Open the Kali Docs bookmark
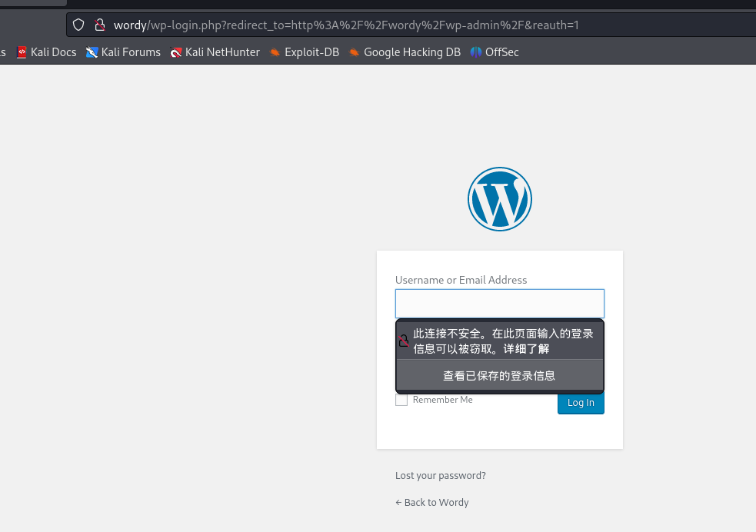Viewport: 756px width, 532px height. pyautogui.click(x=46, y=52)
